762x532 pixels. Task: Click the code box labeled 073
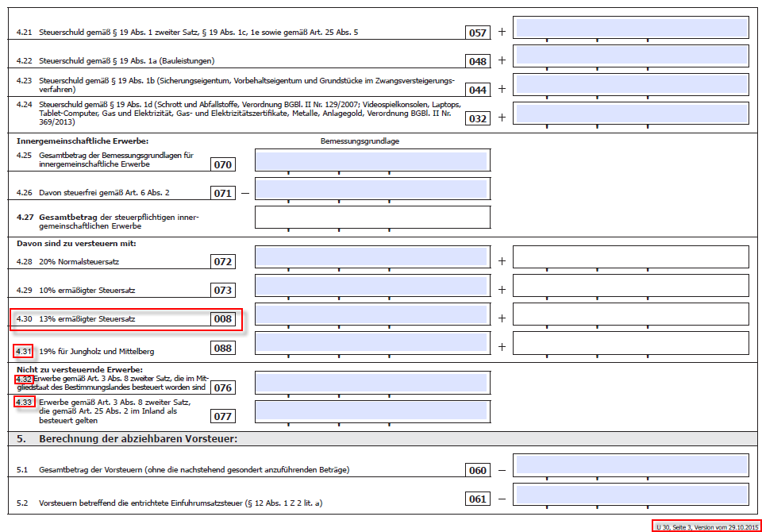coord(223,291)
